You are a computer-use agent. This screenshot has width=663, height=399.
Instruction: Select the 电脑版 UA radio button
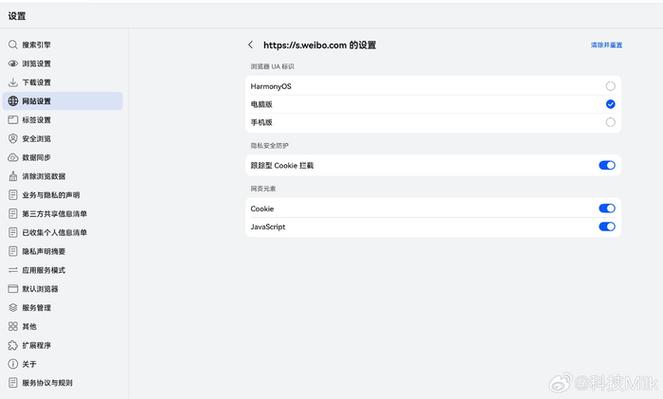[x=610, y=104]
